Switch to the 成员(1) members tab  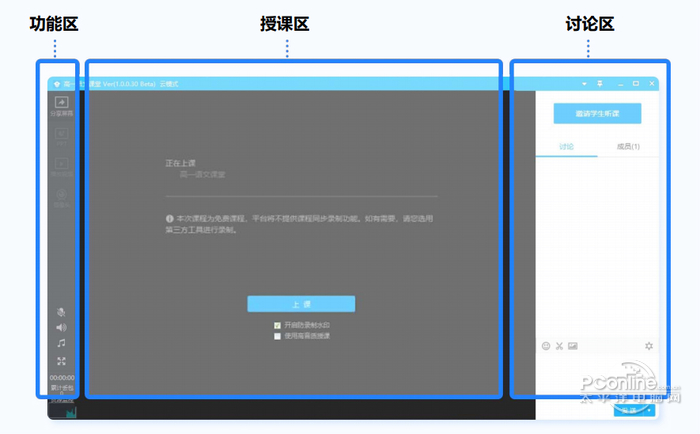click(x=628, y=146)
